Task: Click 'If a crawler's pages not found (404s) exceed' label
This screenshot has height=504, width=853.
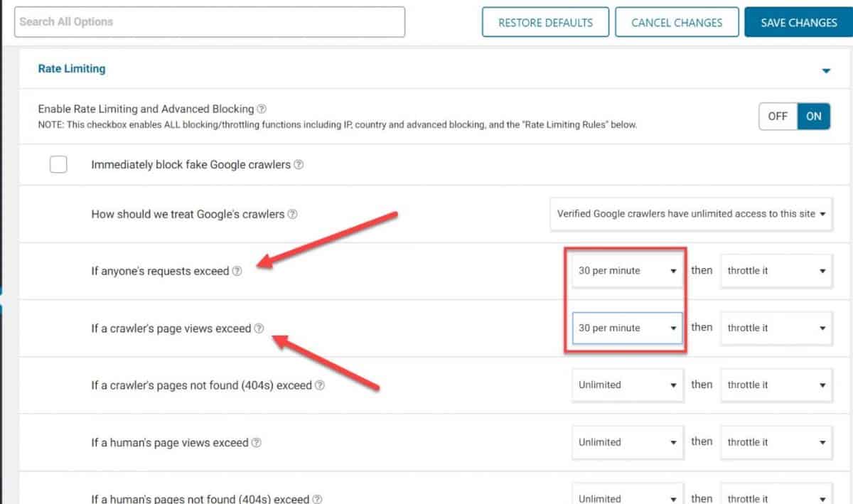Action: [201, 385]
